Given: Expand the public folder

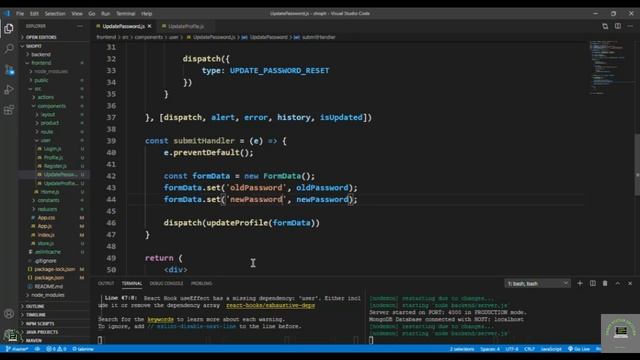Looking at the screenshot, I should click(x=41, y=80).
